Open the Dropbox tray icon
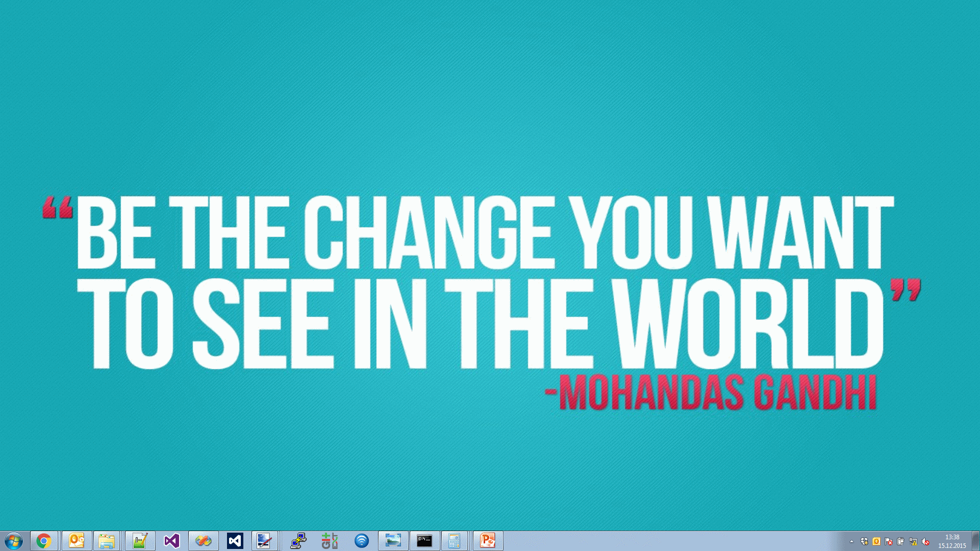980x551 pixels. click(x=864, y=541)
